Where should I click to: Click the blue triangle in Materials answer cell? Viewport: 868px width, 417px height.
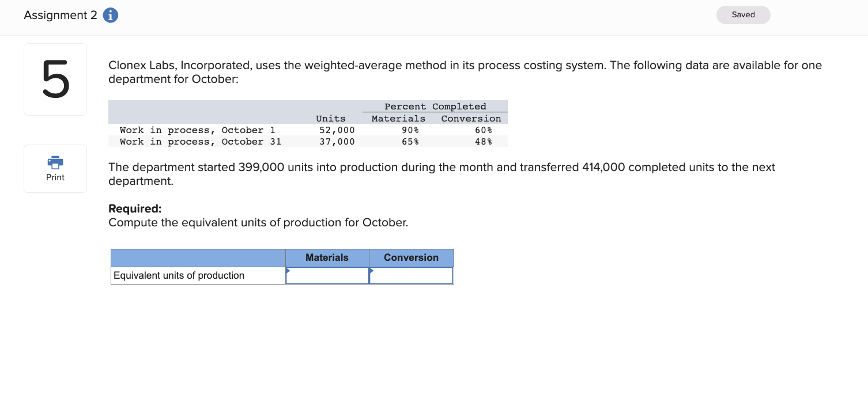pyautogui.click(x=288, y=271)
